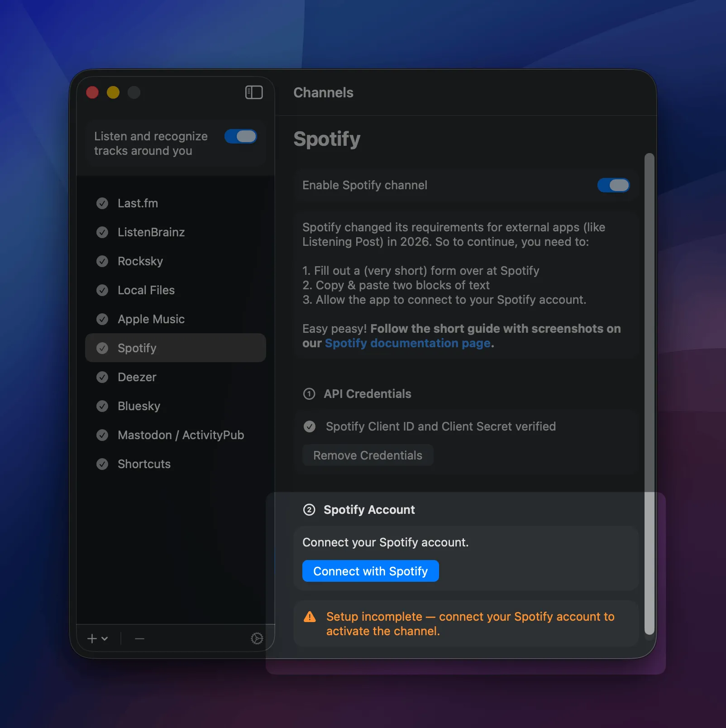Viewport: 726px width, 728px height.
Task: Click the Bluesky checkmark status icon
Action: (x=102, y=406)
